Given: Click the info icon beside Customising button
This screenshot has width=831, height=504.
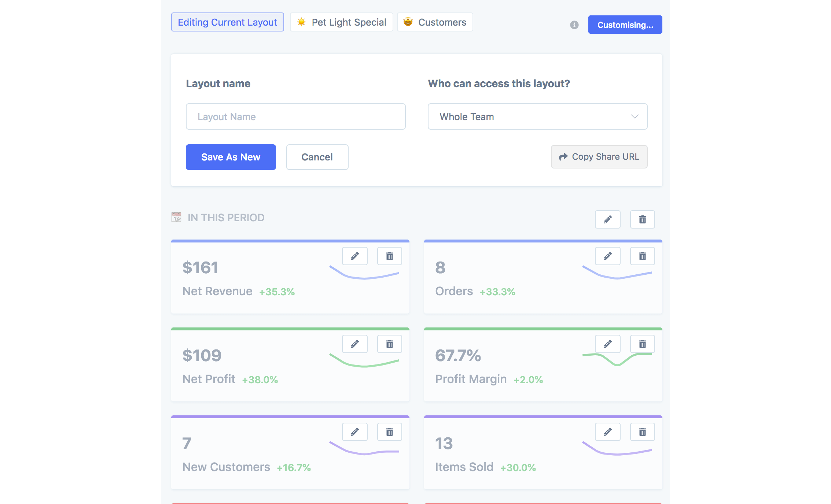Looking at the screenshot, I should (x=574, y=25).
